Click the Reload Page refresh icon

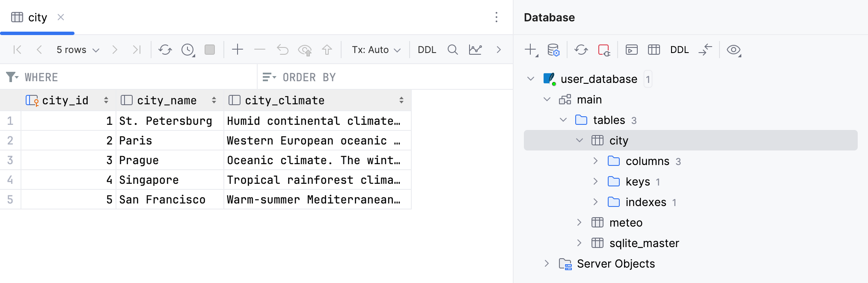tap(165, 50)
